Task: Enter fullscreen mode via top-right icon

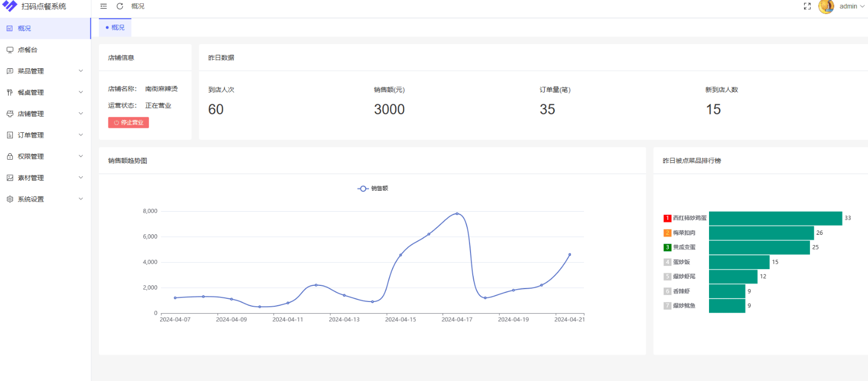Action: pyautogui.click(x=807, y=6)
